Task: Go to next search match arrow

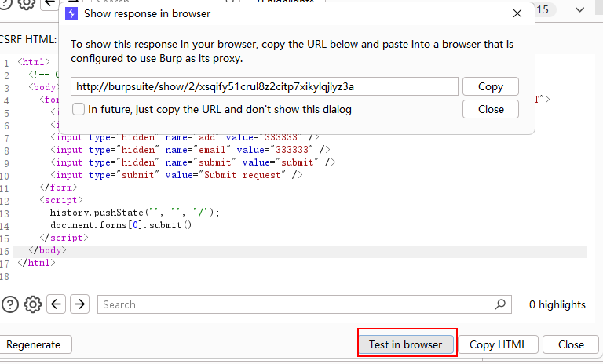Action: click(79, 304)
